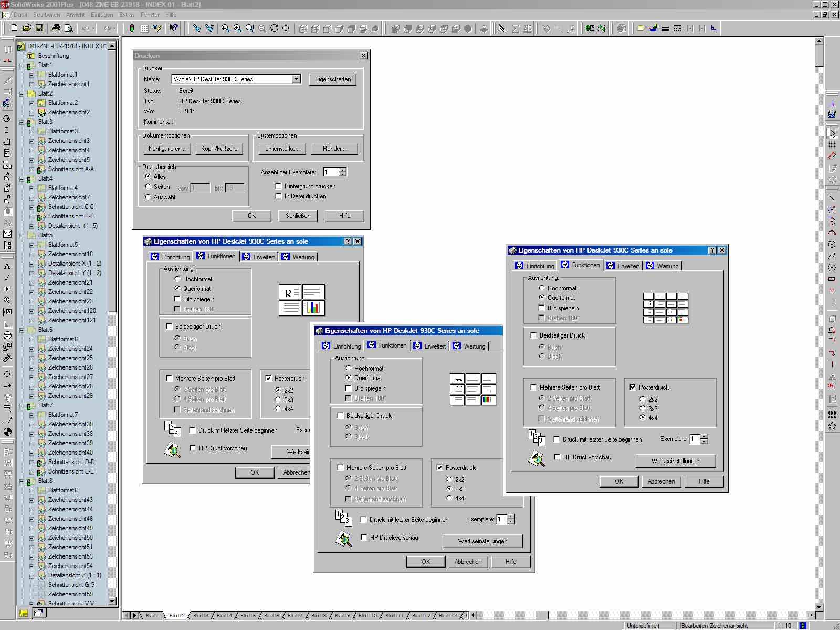The width and height of the screenshot is (840, 630).
Task: Click the red X icon in right toolbar
Action: coord(832,290)
